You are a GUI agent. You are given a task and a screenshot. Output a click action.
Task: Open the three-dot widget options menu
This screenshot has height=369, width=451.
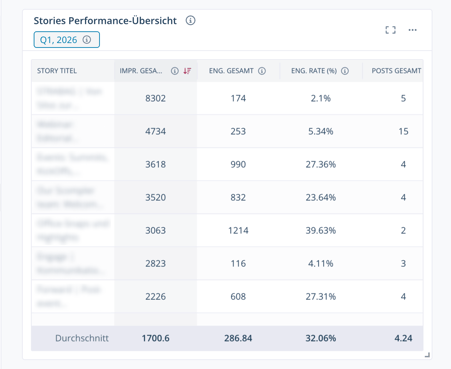point(413,30)
